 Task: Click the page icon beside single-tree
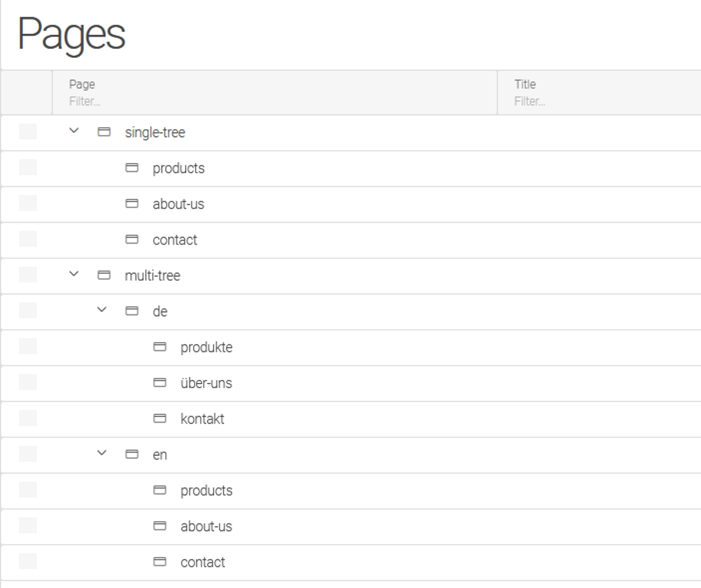click(105, 132)
